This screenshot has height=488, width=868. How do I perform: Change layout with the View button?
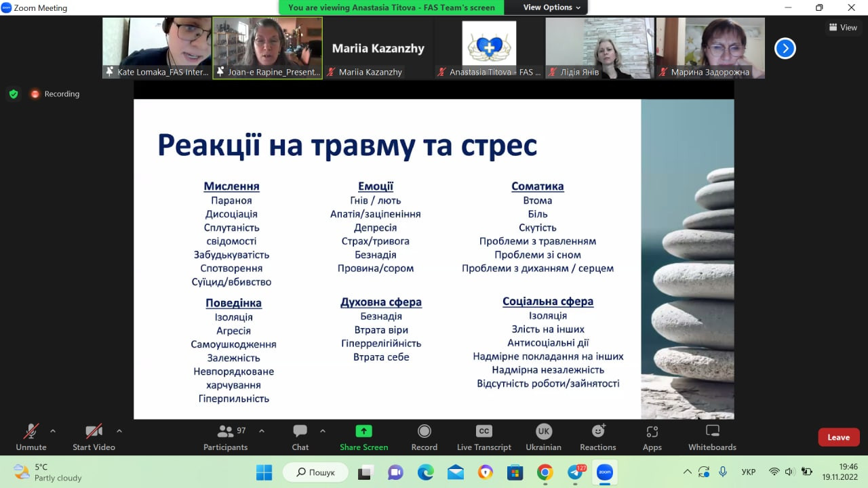(843, 28)
